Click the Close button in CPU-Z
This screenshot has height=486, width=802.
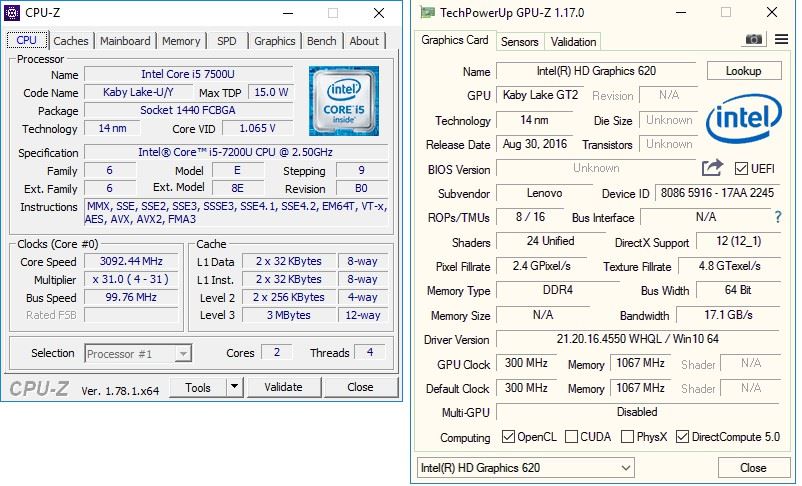click(x=361, y=387)
